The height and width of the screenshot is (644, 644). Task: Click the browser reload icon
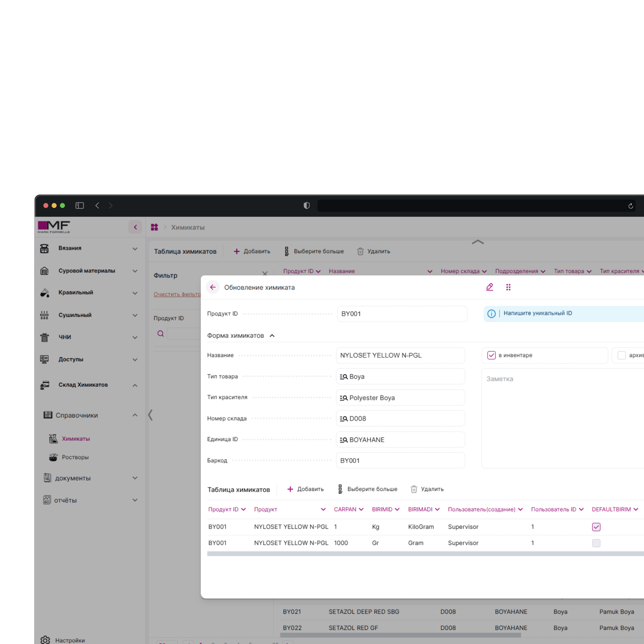pyautogui.click(x=631, y=206)
